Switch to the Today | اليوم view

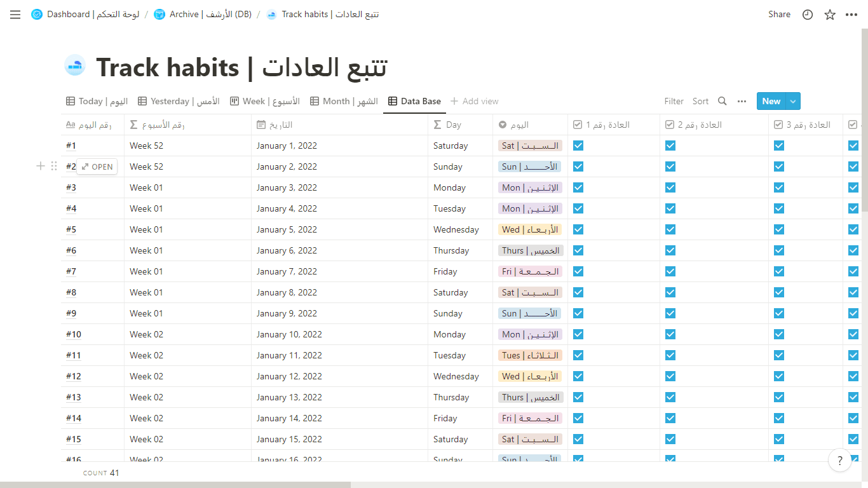click(x=96, y=100)
